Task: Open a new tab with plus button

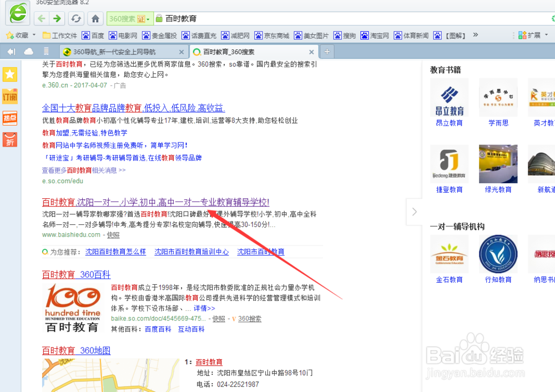Action: (x=327, y=52)
